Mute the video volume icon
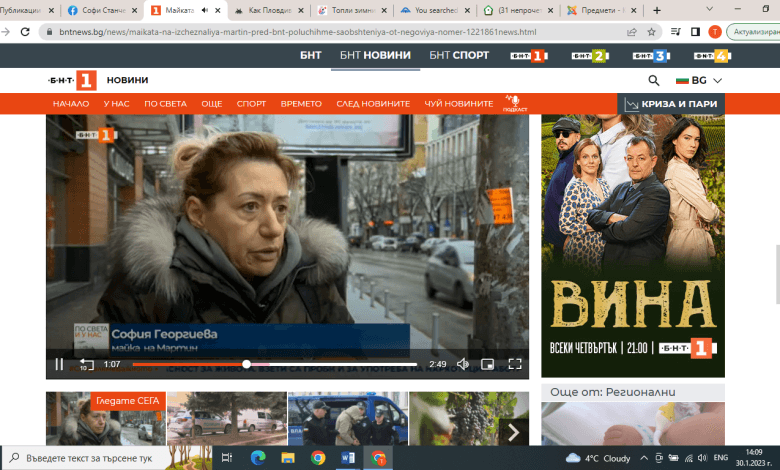The width and height of the screenshot is (780, 470). point(463,365)
